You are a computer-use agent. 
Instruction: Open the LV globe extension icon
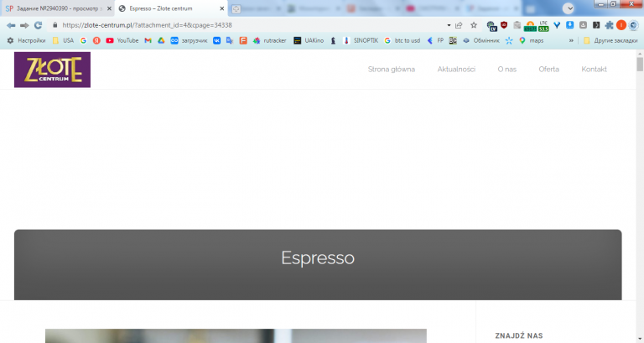pyautogui.click(x=491, y=26)
